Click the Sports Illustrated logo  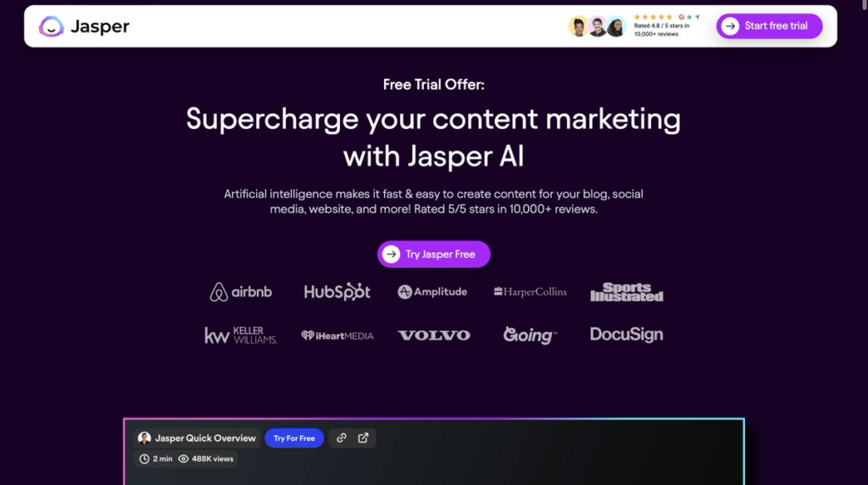click(626, 292)
